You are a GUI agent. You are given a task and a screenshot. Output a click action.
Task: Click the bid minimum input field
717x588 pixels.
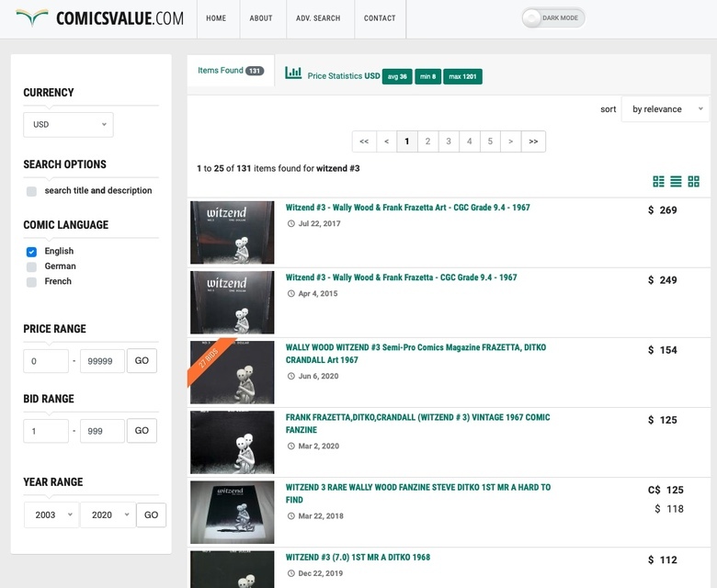click(46, 431)
